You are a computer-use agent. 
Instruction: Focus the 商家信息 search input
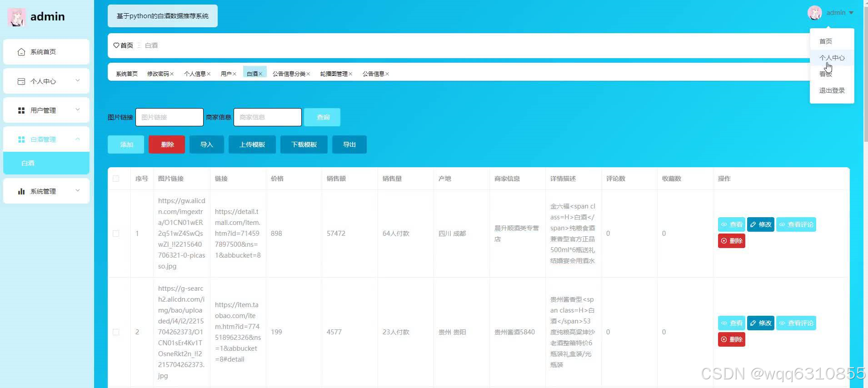[268, 117]
